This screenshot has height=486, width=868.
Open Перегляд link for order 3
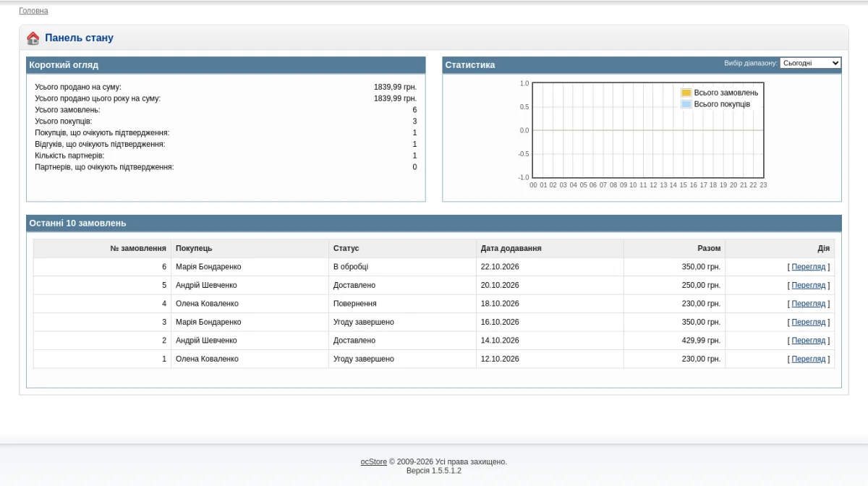808,322
